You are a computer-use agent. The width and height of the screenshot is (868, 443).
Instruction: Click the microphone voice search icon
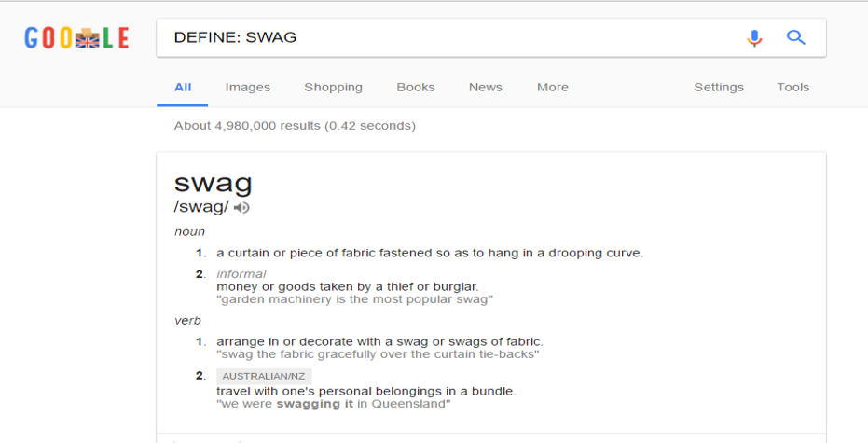point(754,38)
